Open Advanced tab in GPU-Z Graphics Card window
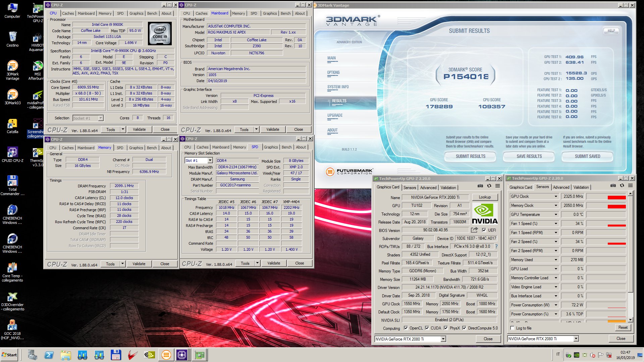The width and height of the screenshot is (644, 362). point(428,188)
